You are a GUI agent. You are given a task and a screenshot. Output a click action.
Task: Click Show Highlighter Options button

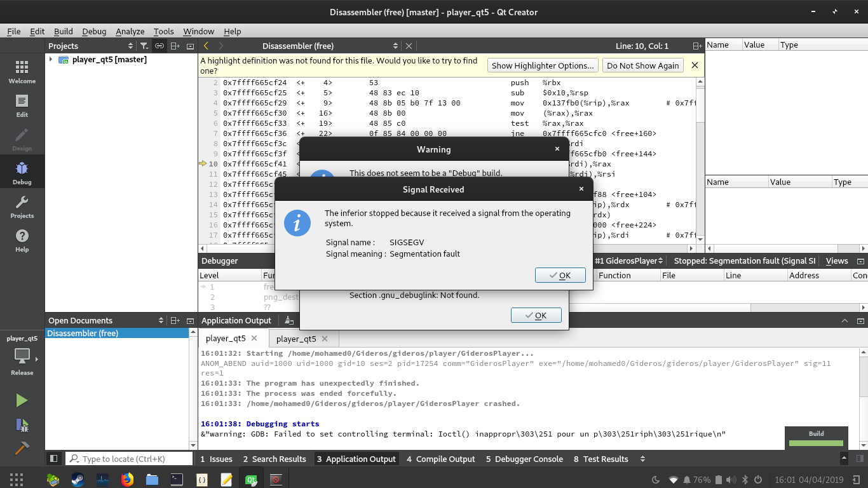pyautogui.click(x=542, y=65)
